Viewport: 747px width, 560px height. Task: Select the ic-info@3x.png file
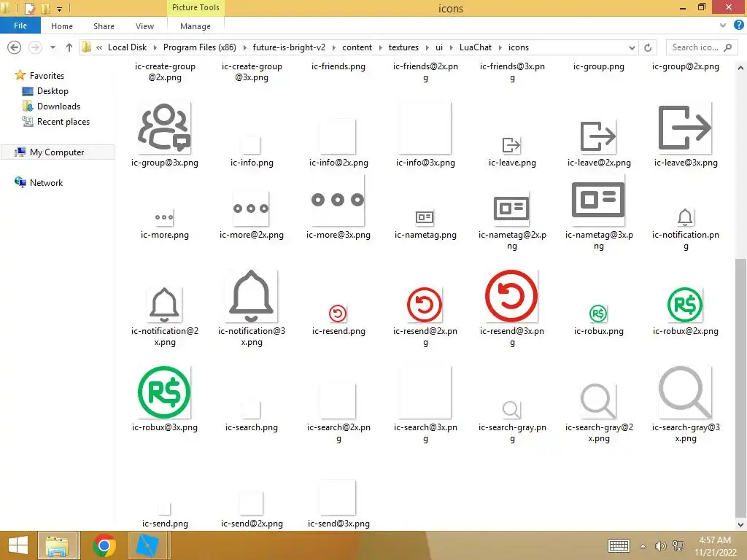425,128
